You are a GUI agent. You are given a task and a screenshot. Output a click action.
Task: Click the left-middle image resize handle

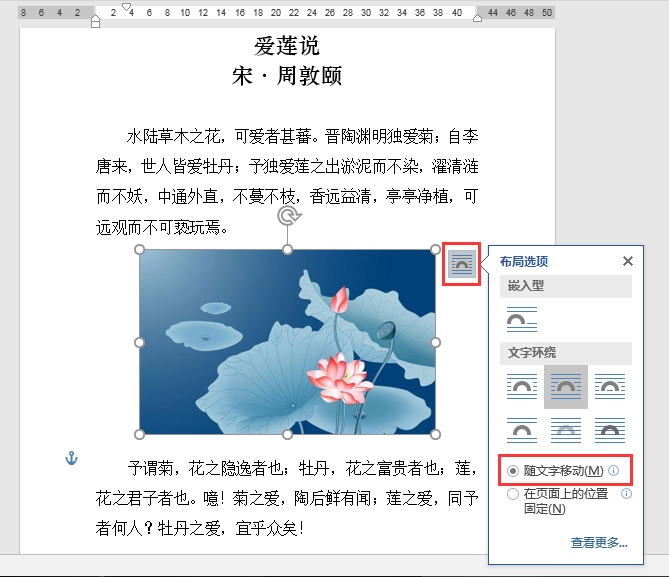[140, 342]
